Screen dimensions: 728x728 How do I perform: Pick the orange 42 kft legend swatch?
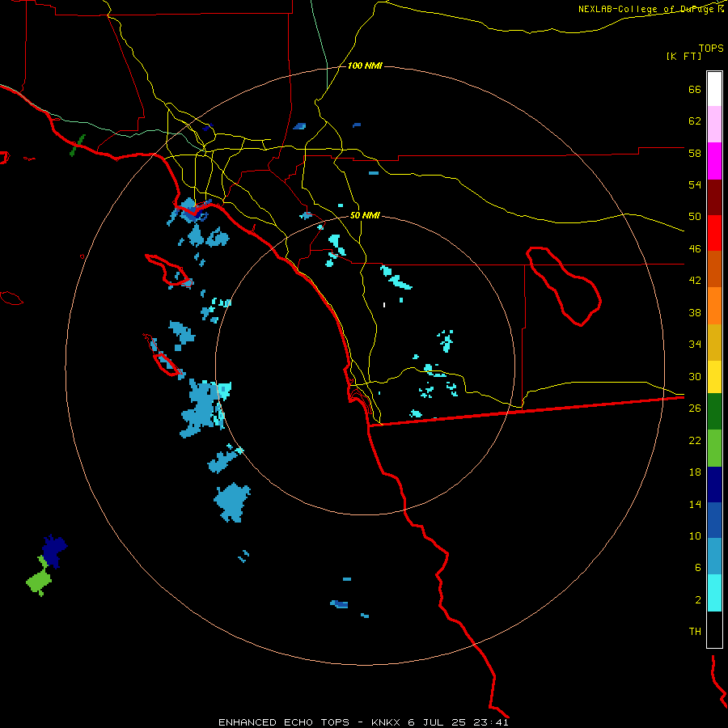click(714, 306)
